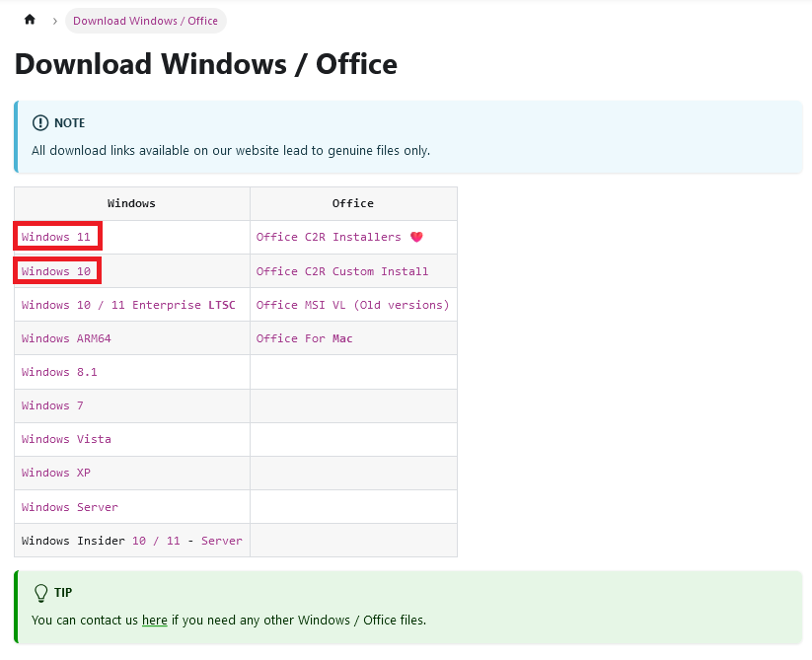Click the 'here' contact link in tip
812x660 pixels.
coord(154,621)
